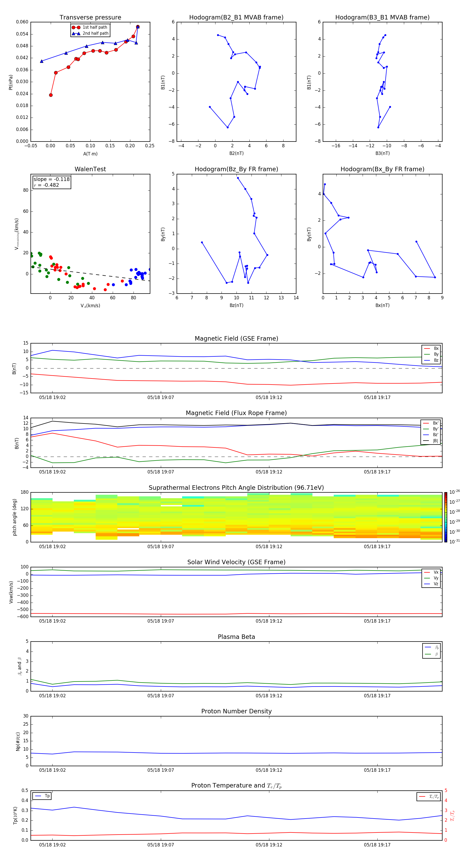Click the pitch angle colorbar scale
This screenshot has width=473, height=868.
446,517
